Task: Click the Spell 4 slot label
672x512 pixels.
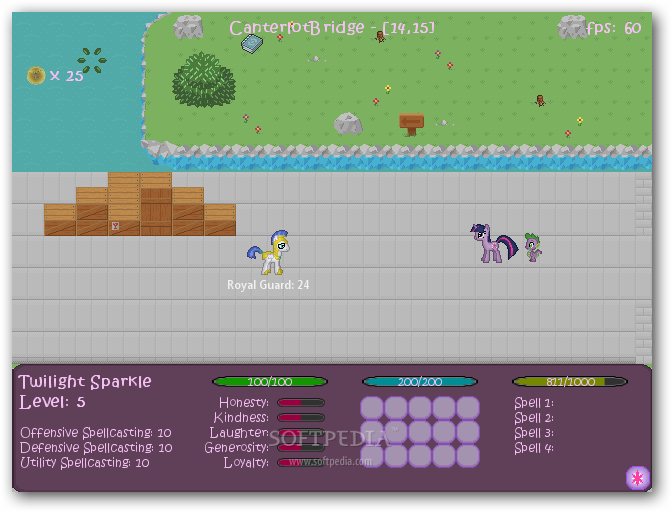Action: click(x=534, y=448)
